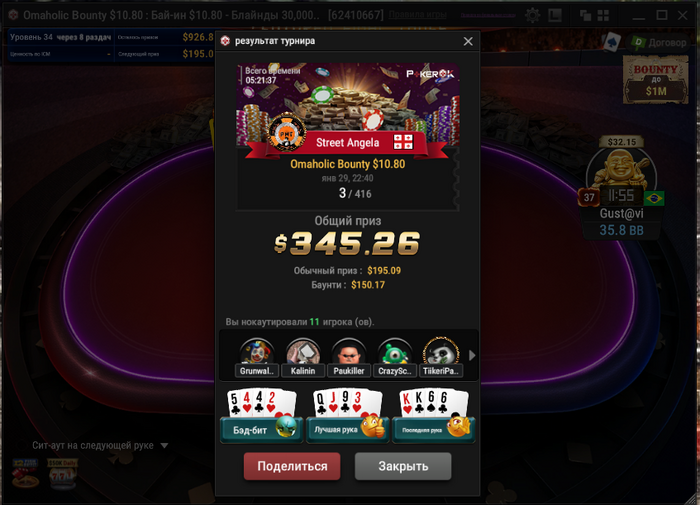Viewport: 700px width, 505px height.
Task: Click the Поделиться share button
Action: (x=292, y=466)
